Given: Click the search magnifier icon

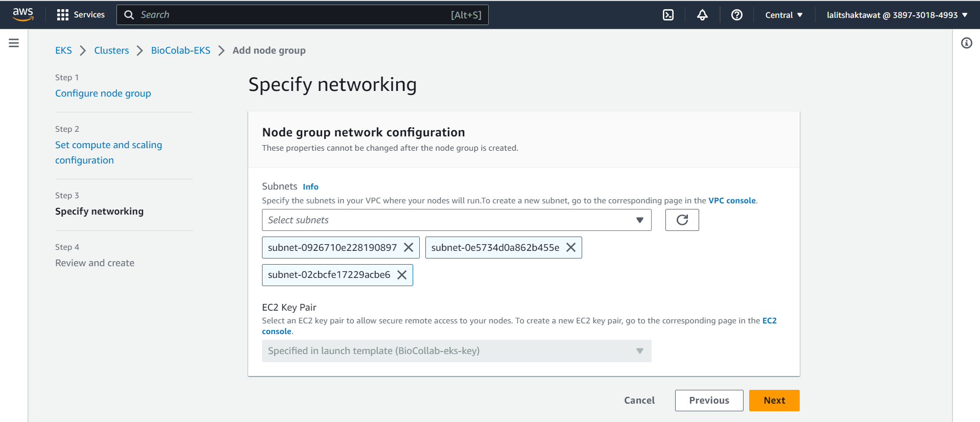Looking at the screenshot, I should [x=129, y=15].
